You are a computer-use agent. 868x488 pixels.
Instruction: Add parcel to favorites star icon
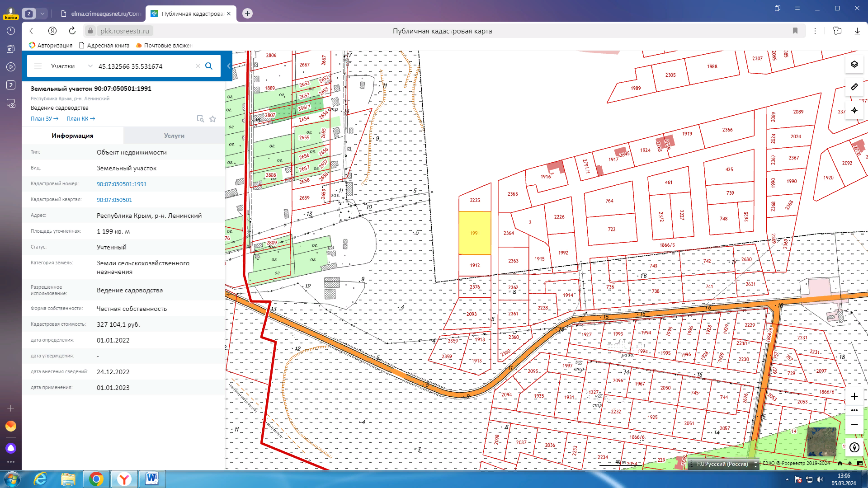(212, 119)
